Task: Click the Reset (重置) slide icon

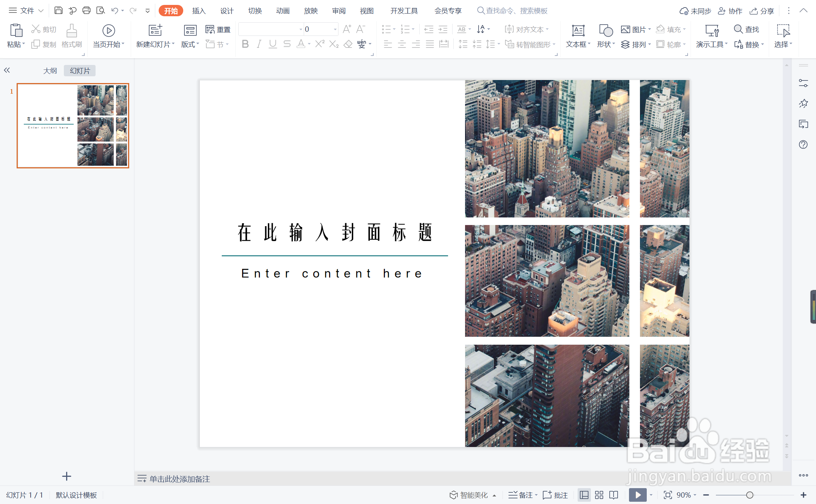Action: coord(218,29)
